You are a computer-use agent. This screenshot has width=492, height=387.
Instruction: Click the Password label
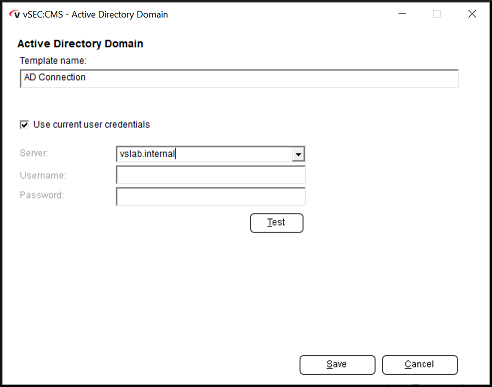pyautogui.click(x=42, y=195)
